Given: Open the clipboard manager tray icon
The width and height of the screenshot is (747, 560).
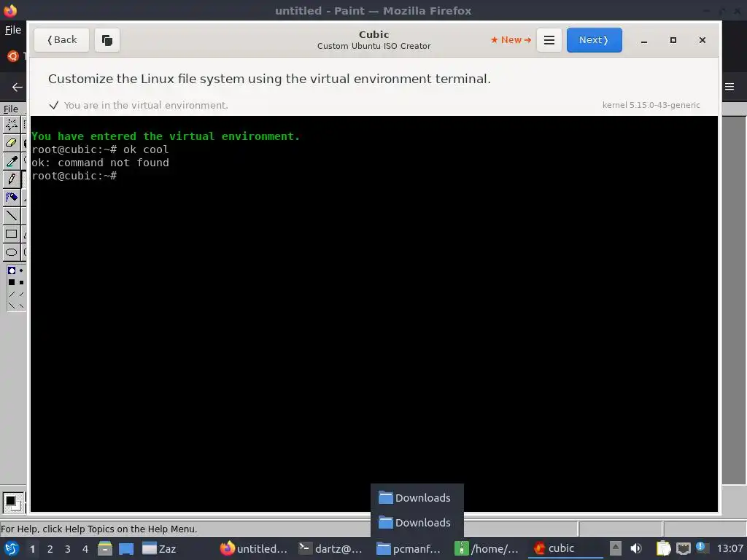Looking at the screenshot, I should click(x=663, y=548).
